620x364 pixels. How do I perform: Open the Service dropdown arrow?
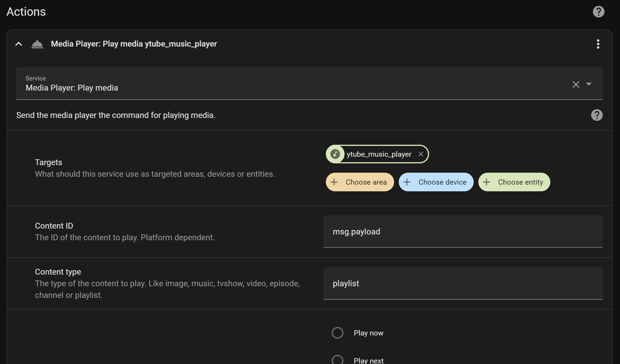pyautogui.click(x=589, y=84)
